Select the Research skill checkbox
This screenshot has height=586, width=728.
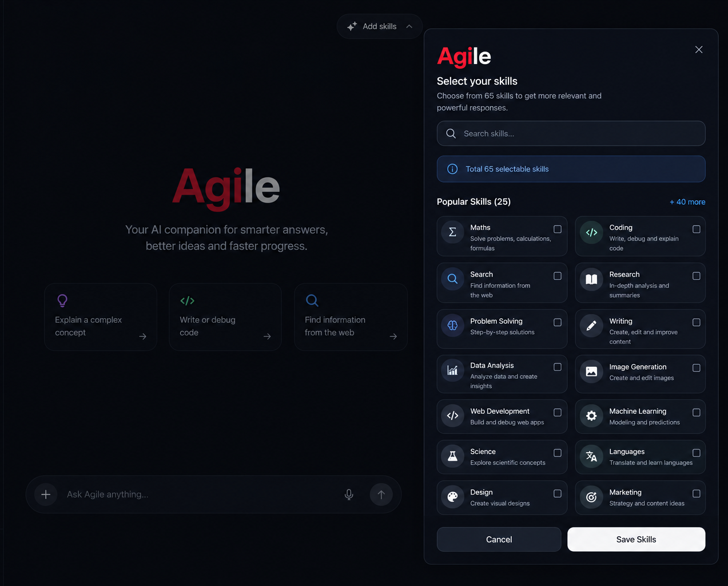[697, 276]
